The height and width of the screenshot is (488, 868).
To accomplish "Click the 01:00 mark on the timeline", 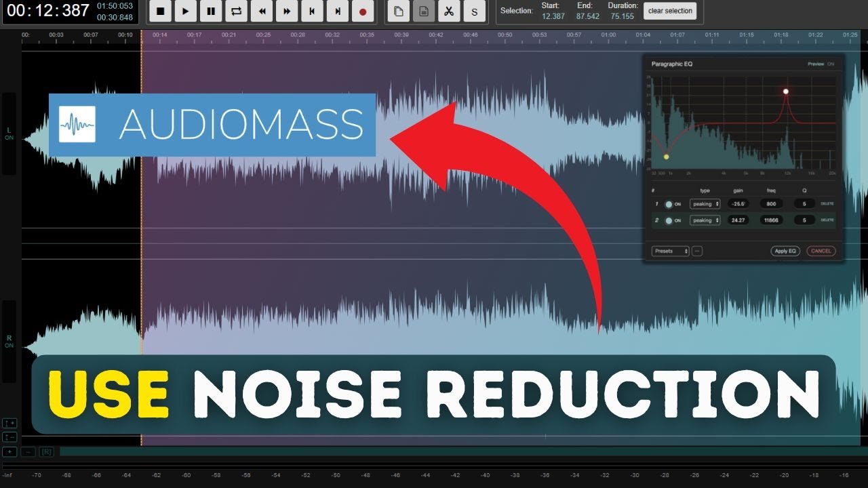I will pos(608,35).
